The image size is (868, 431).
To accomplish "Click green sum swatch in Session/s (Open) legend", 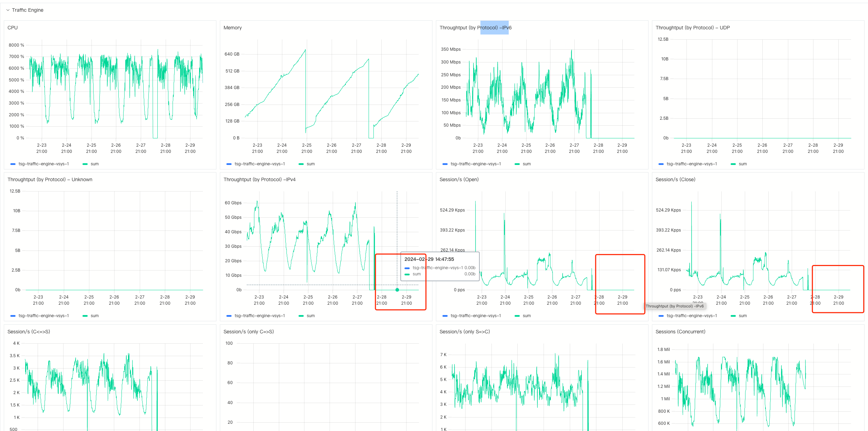I will click(x=517, y=316).
